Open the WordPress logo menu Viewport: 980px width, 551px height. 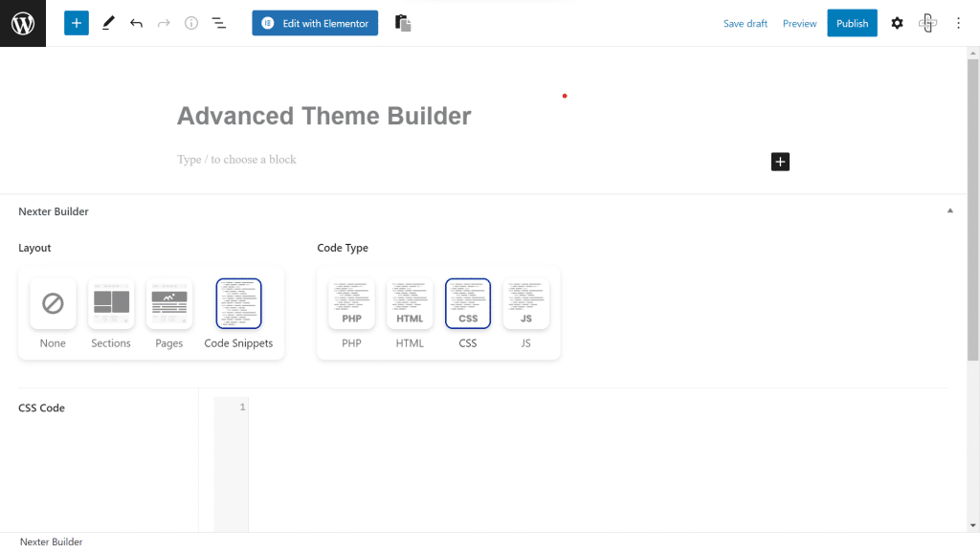click(x=23, y=23)
